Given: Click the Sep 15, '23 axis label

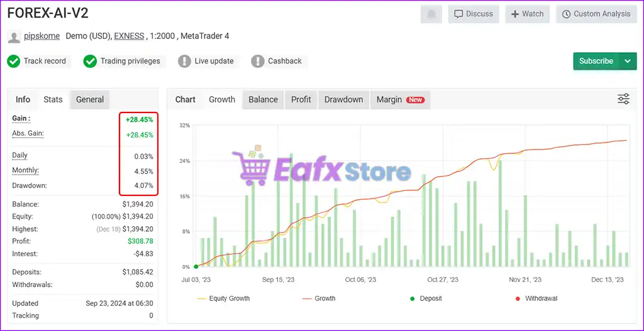Looking at the screenshot, I should (x=278, y=279).
